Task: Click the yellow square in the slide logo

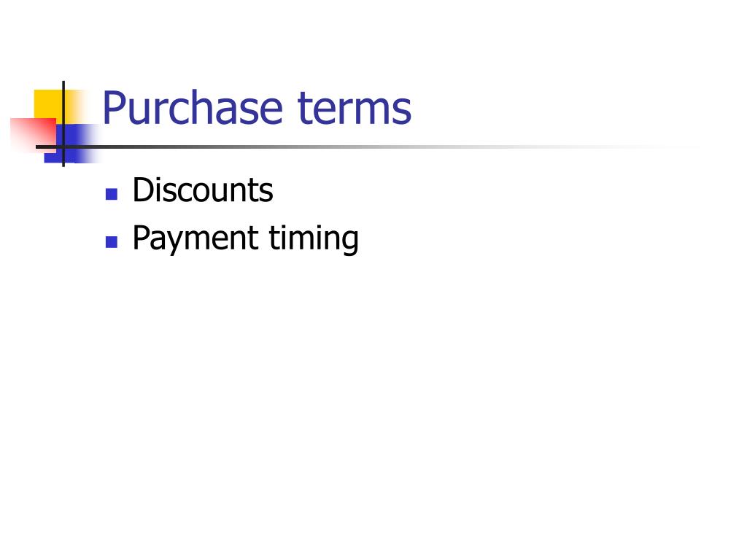Action: point(47,104)
